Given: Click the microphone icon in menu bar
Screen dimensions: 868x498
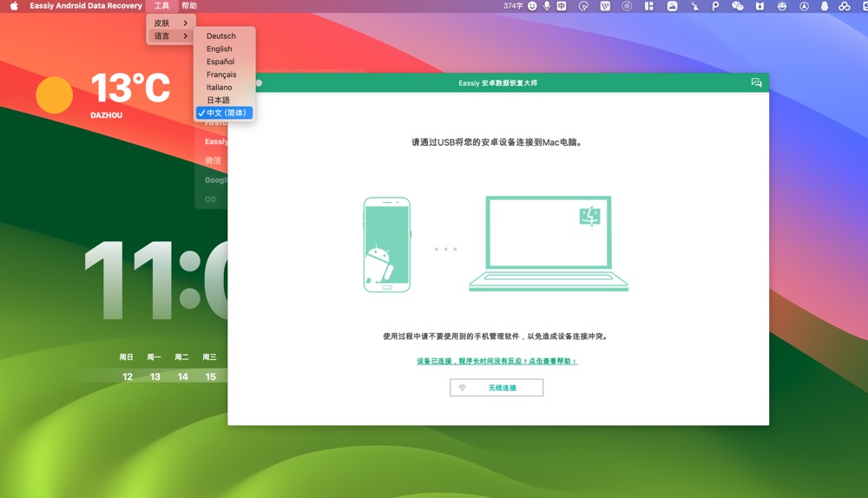Looking at the screenshot, I should coord(546,6).
